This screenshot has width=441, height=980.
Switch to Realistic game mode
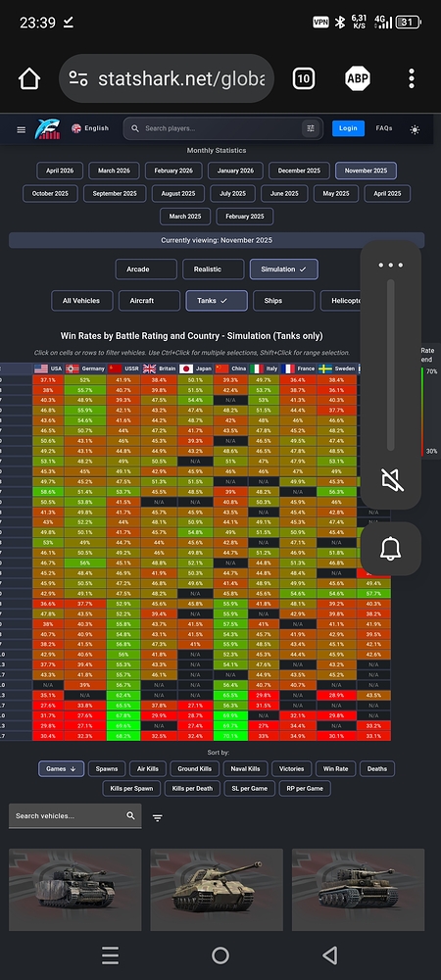(213, 269)
